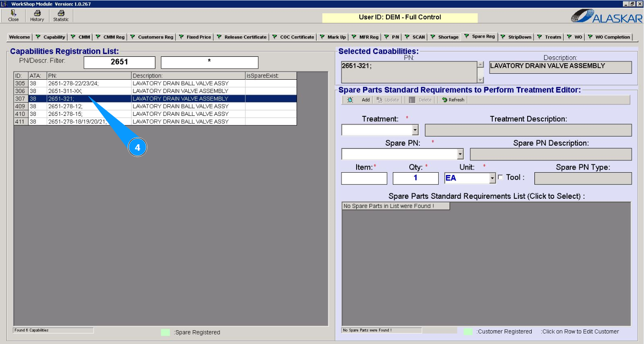Open the Capability tab

50,37
